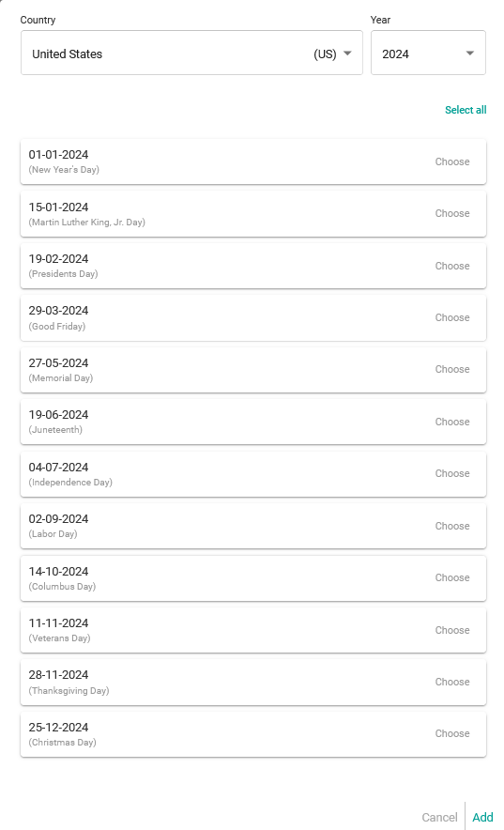Choose Independence Day holiday
504x830 pixels.
(452, 473)
